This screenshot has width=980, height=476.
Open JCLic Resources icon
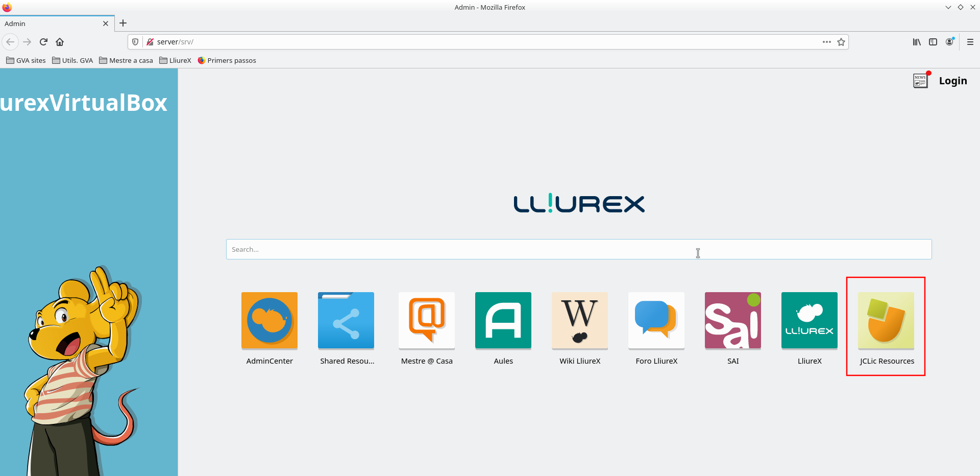pos(886,320)
